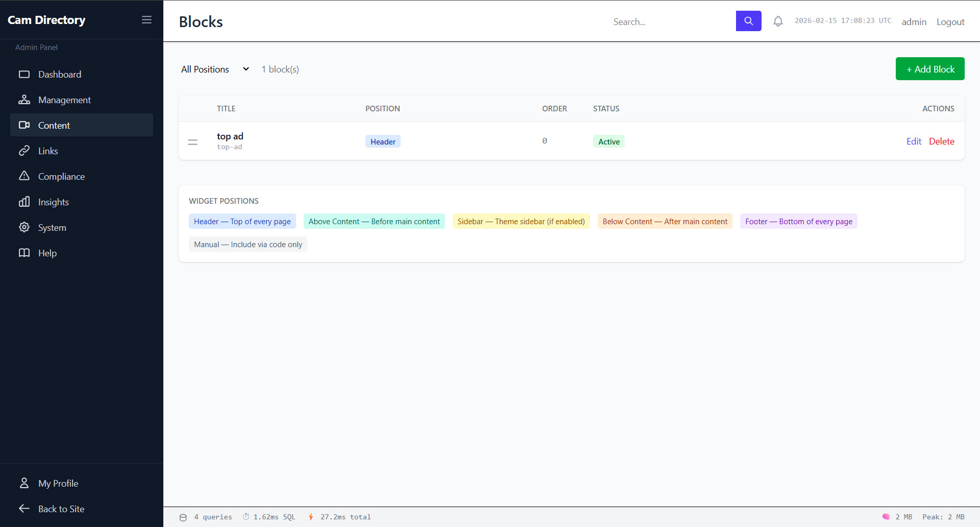Click the hamburger menu icon in sidebar header

click(146, 20)
